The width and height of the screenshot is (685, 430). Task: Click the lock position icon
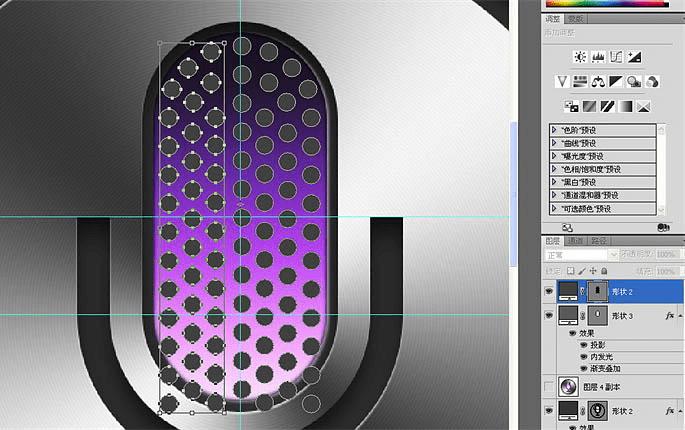pyautogui.click(x=593, y=271)
